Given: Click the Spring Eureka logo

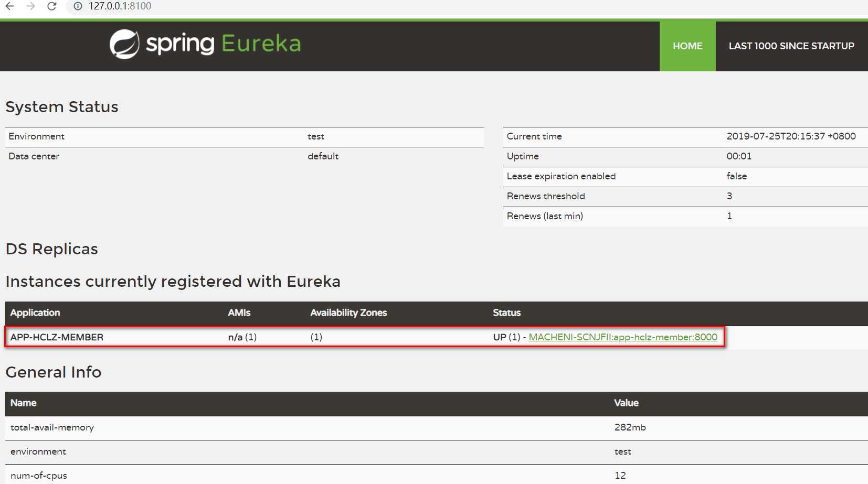Looking at the screenshot, I should click(205, 44).
